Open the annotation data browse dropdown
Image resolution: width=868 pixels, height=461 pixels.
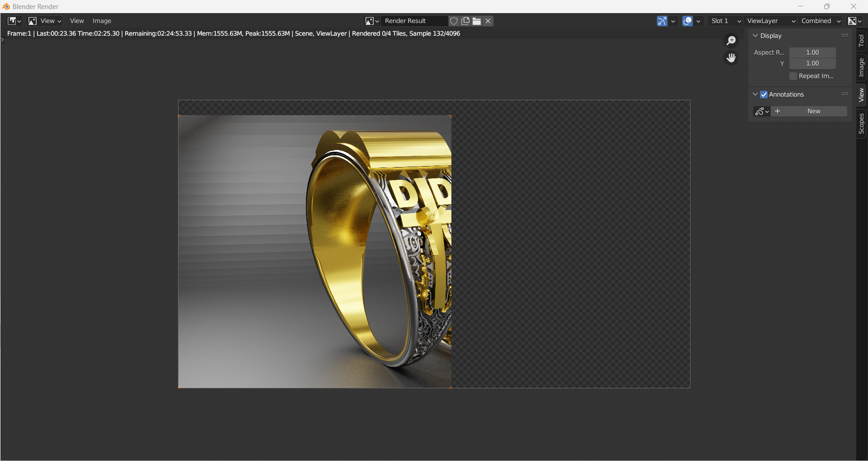[762, 111]
